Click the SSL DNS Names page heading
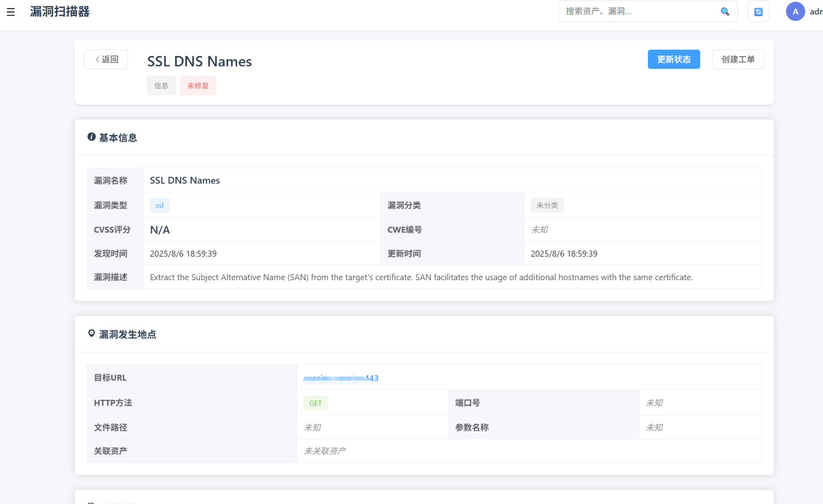This screenshot has width=823, height=504. pos(200,61)
